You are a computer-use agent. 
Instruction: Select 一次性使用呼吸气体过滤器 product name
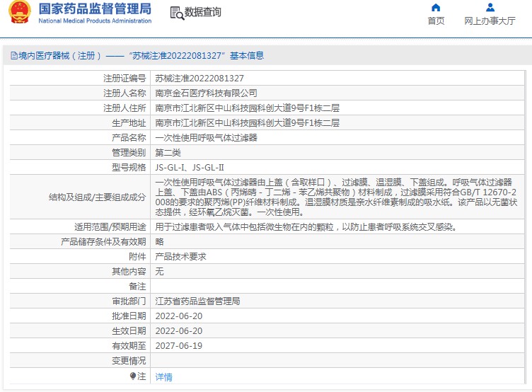(x=207, y=138)
